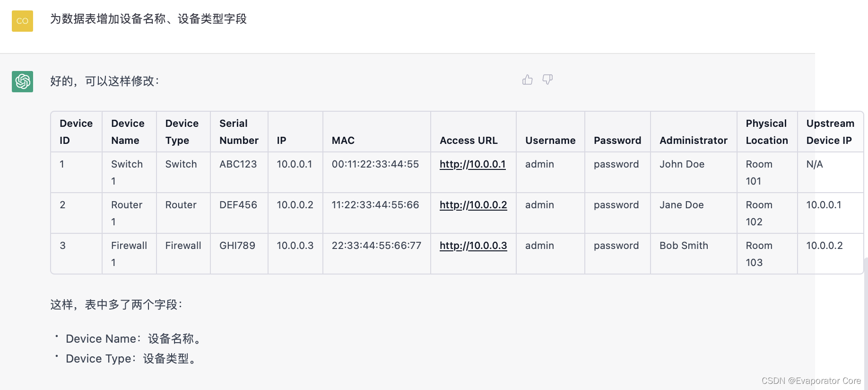Click the thumbs down feedback icon
The height and width of the screenshot is (390, 868).
pos(547,80)
